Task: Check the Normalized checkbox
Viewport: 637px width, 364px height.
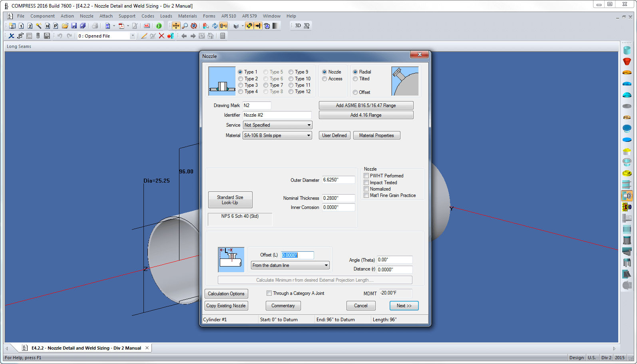Action: pyautogui.click(x=366, y=189)
